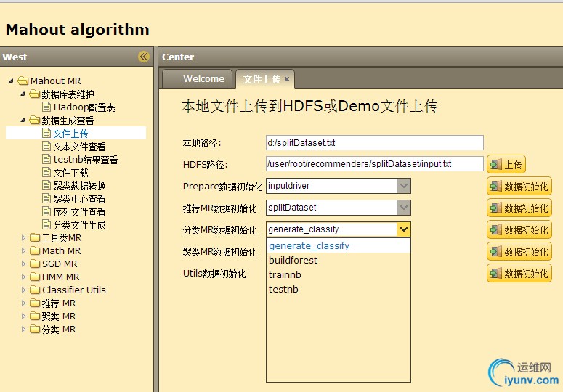This screenshot has width=563, height=392.
Task: Click the SGD MR folder icon
Action: (x=35, y=264)
